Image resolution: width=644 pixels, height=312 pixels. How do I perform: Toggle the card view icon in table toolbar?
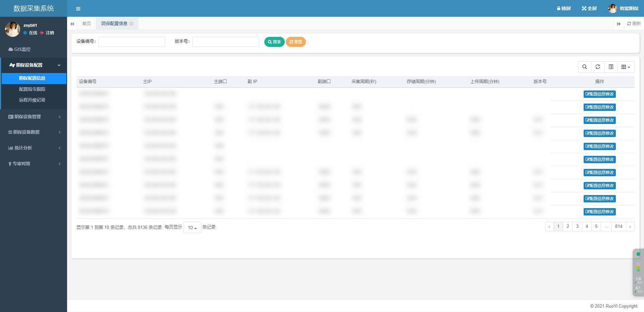click(x=611, y=67)
